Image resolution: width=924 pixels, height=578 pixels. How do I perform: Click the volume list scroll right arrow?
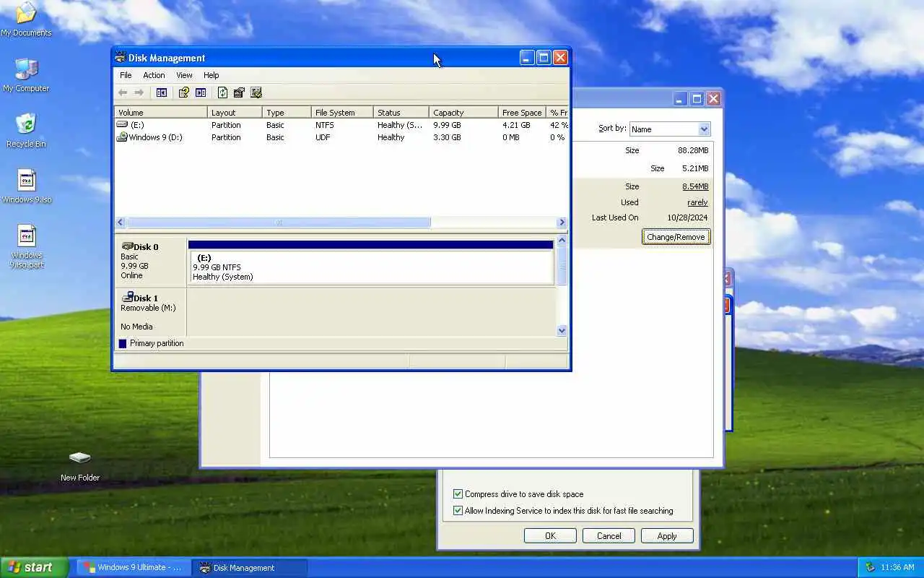[562, 223]
